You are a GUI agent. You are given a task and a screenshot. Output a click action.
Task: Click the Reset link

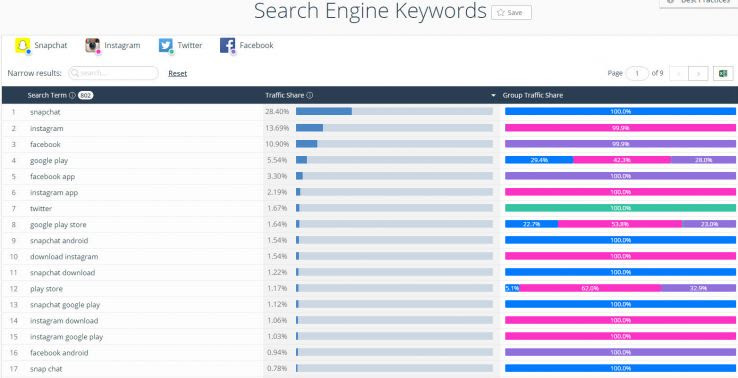[x=177, y=73]
